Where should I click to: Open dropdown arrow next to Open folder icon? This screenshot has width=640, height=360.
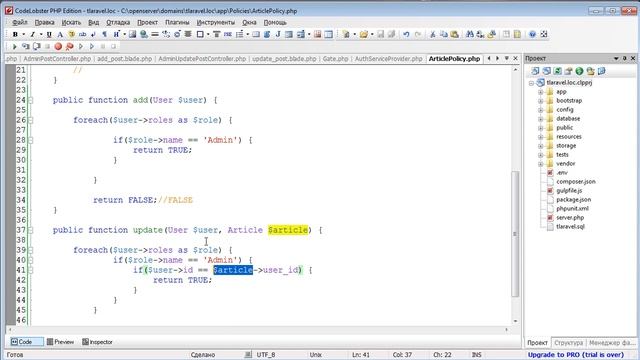coord(371,35)
